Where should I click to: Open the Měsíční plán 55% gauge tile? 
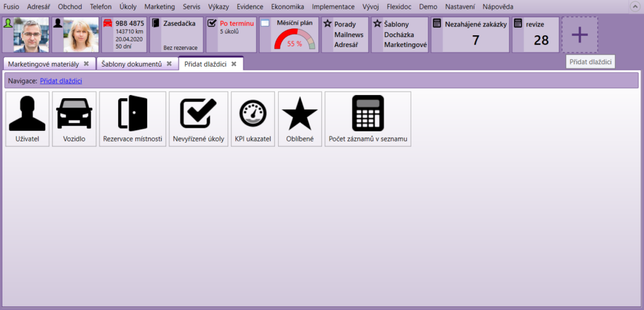coord(294,35)
